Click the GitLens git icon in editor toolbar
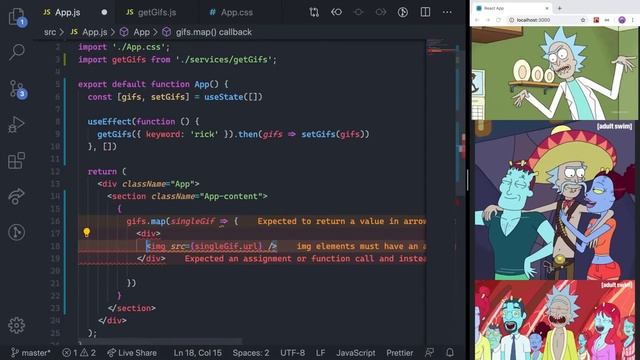 pos(403,12)
